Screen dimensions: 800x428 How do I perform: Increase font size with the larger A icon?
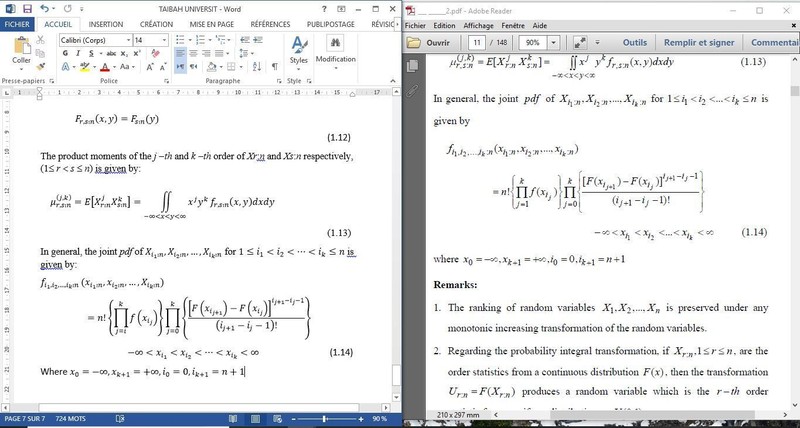150,67
